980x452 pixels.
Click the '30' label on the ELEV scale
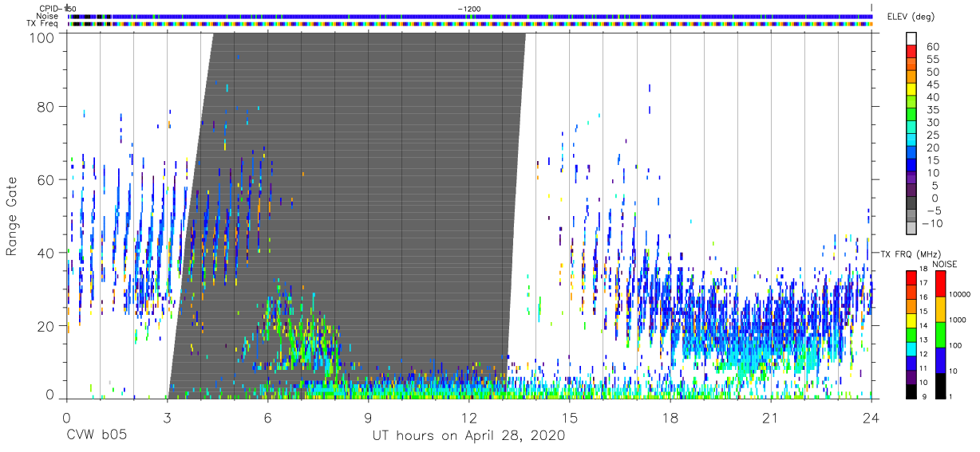click(931, 123)
